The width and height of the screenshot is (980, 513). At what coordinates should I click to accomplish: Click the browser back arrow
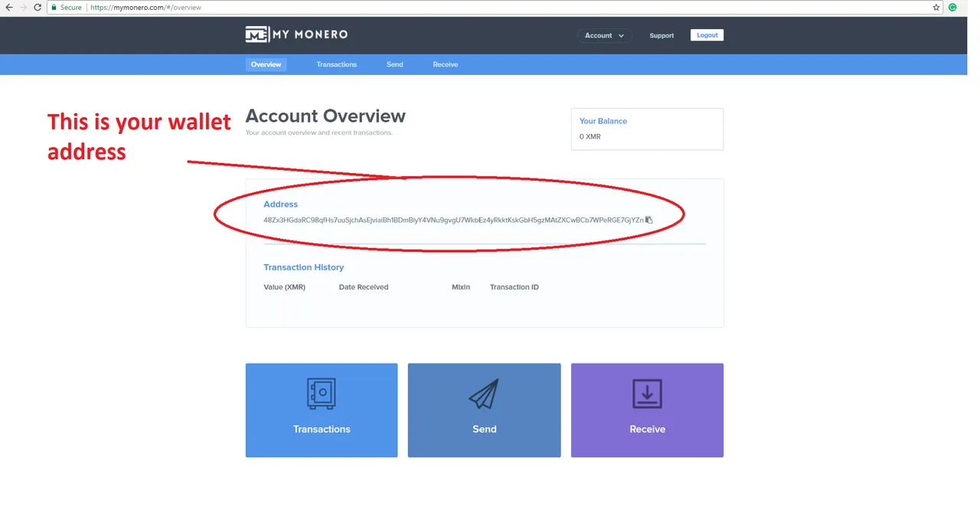point(9,7)
